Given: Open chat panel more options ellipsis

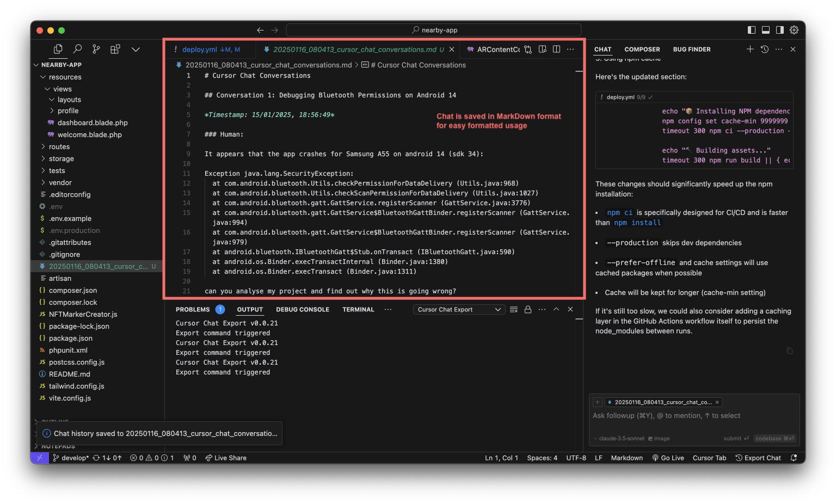Looking at the screenshot, I should [x=779, y=49].
